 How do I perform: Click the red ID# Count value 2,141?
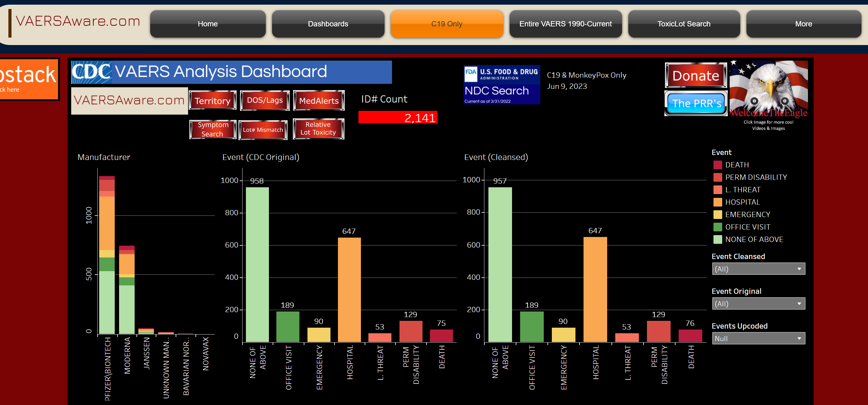(398, 117)
